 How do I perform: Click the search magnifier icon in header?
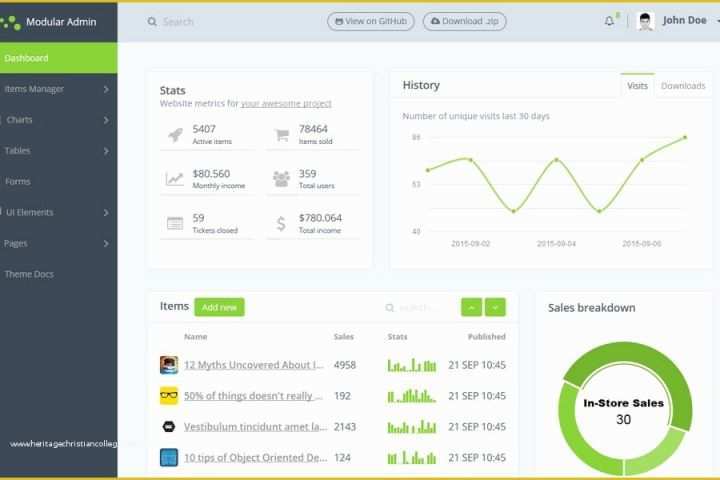(x=152, y=22)
